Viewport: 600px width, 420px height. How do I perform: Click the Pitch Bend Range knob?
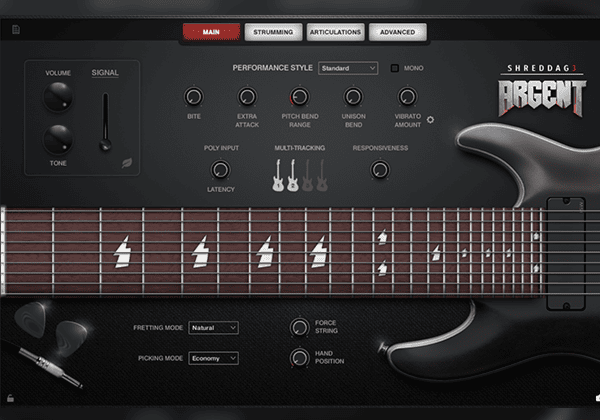pos(299,97)
